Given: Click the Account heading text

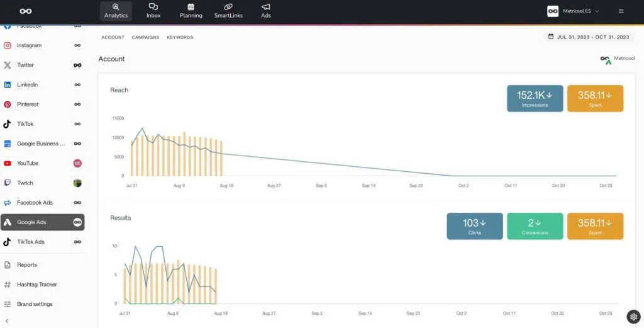Looking at the screenshot, I should click(x=111, y=59).
